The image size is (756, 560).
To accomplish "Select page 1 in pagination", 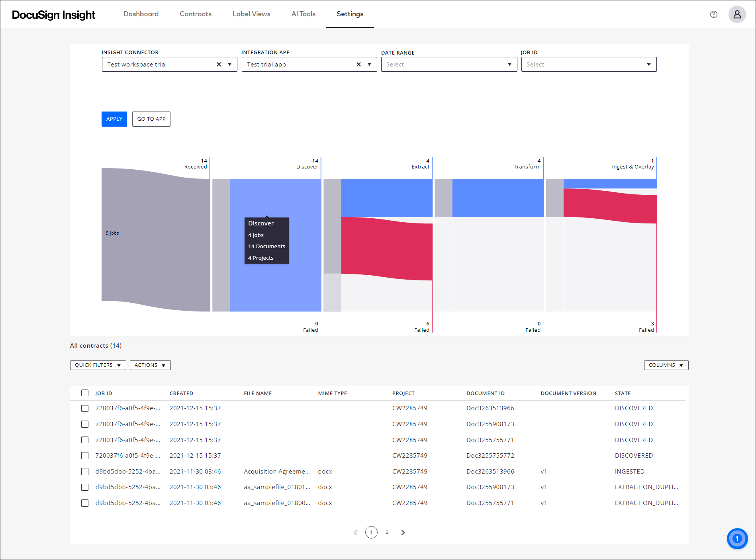I will tap(371, 533).
